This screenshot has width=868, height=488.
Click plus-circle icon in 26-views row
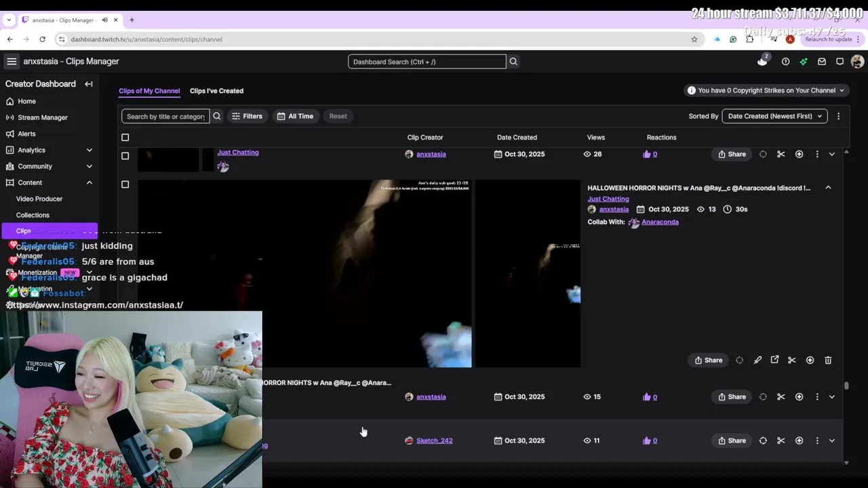pos(799,154)
